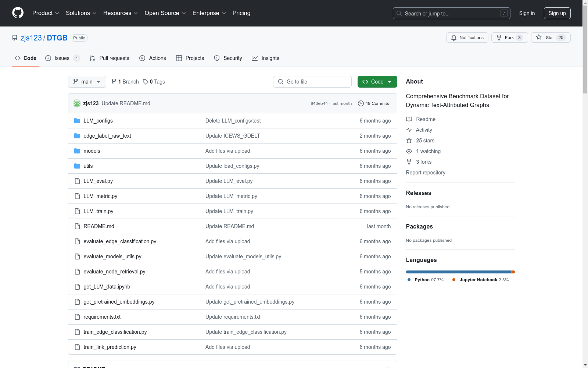Click the star icon in Star button
588x368 pixels.
pos(539,37)
